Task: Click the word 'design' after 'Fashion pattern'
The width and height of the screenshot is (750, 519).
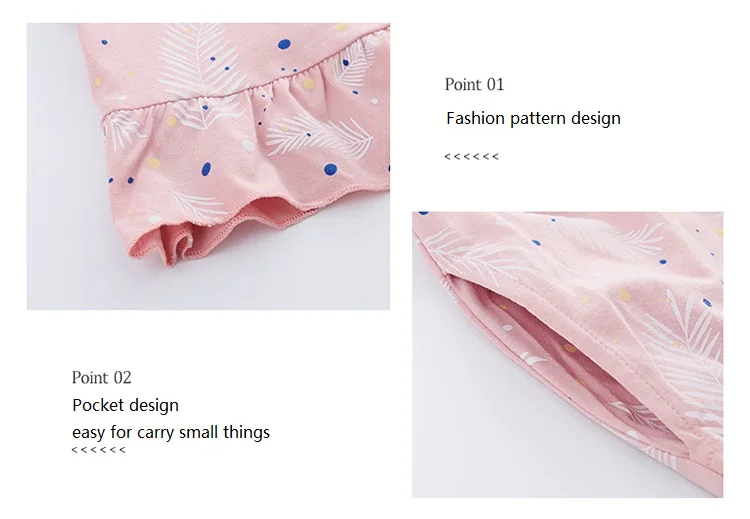Action: [596, 118]
